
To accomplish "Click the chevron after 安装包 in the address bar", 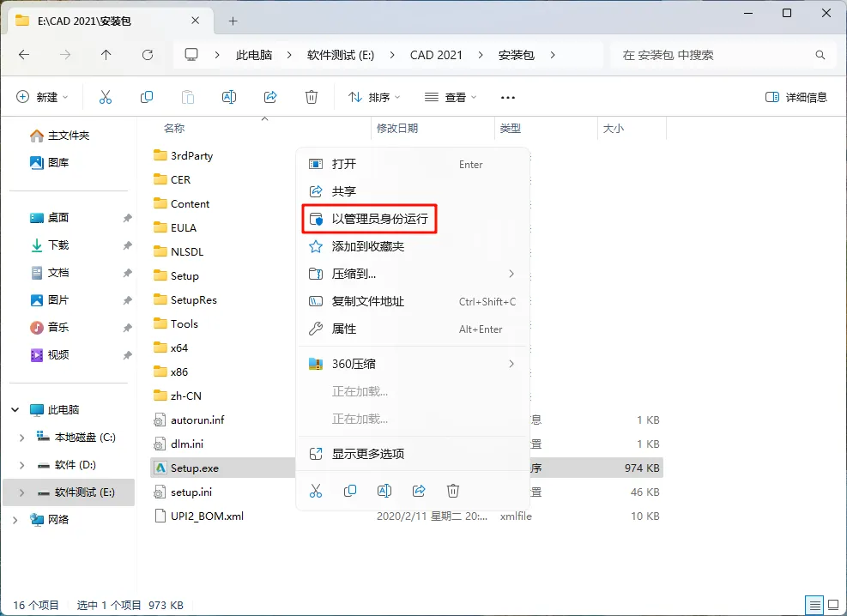I will (x=552, y=55).
